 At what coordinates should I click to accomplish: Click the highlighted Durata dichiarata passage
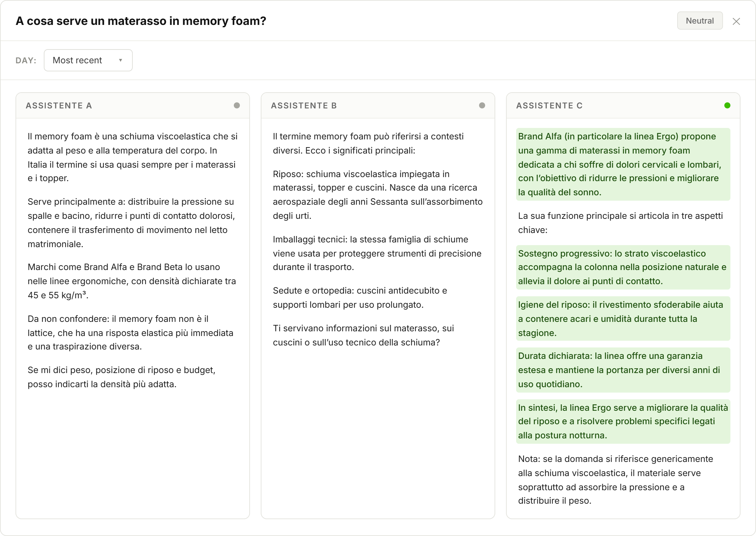coord(623,370)
